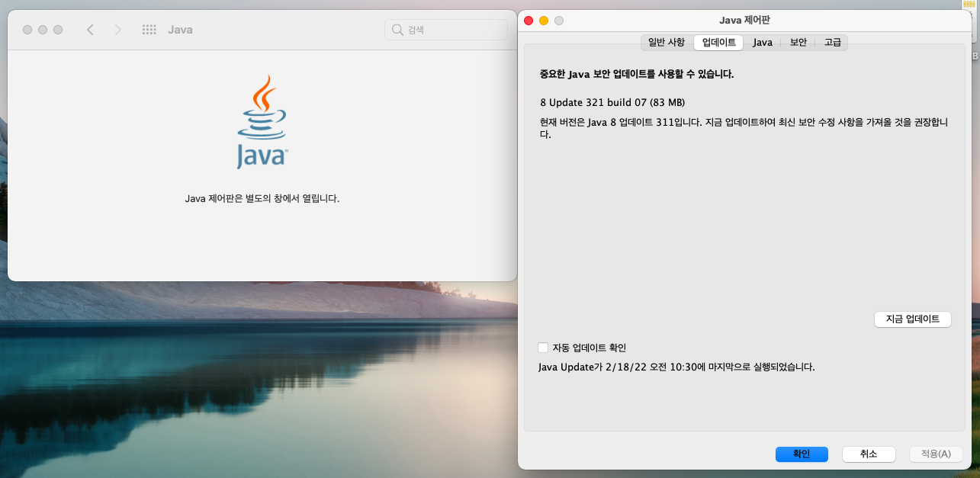Open the Java tab in control panel
Screen dimensions: 980x478
click(763, 43)
